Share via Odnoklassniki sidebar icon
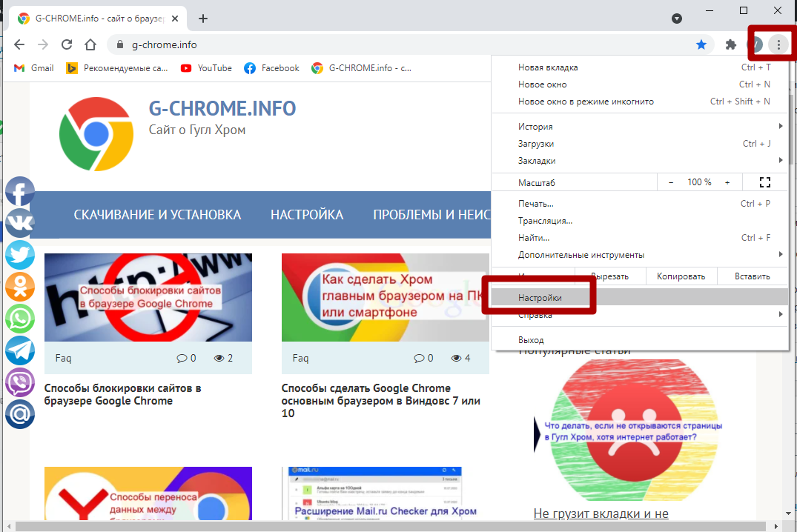797x532 pixels. click(20, 287)
